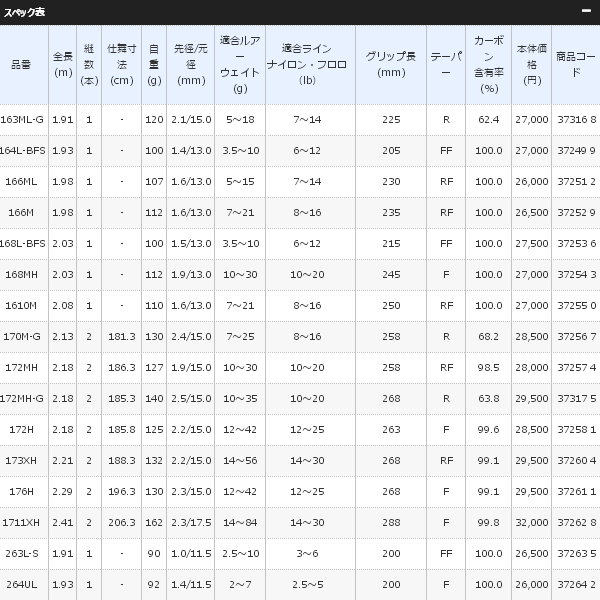Click the 168MH model row label
600x600 pixels.
point(21,274)
